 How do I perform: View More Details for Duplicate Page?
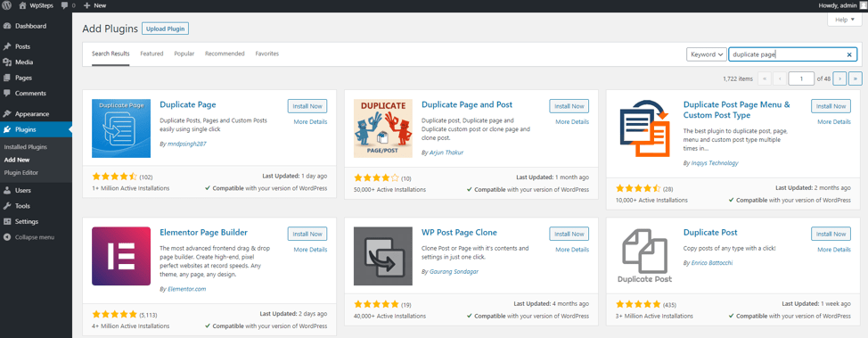[x=310, y=122]
